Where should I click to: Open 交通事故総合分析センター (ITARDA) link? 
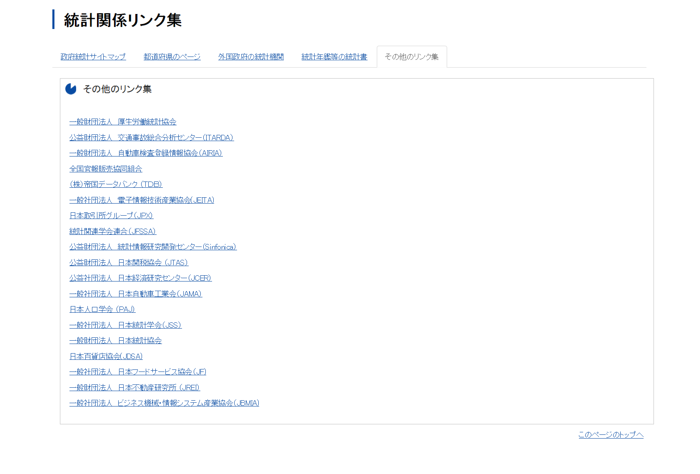(x=151, y=137)
